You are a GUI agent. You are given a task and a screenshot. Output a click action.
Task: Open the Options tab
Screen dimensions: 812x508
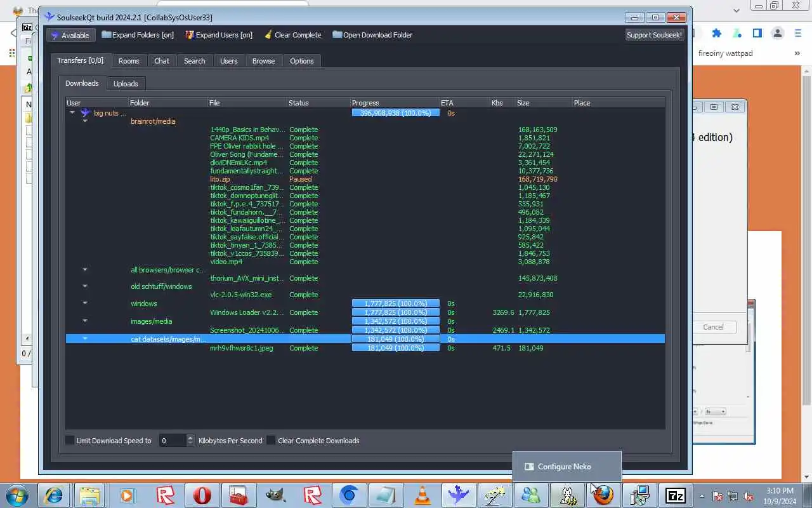[302, 61]
